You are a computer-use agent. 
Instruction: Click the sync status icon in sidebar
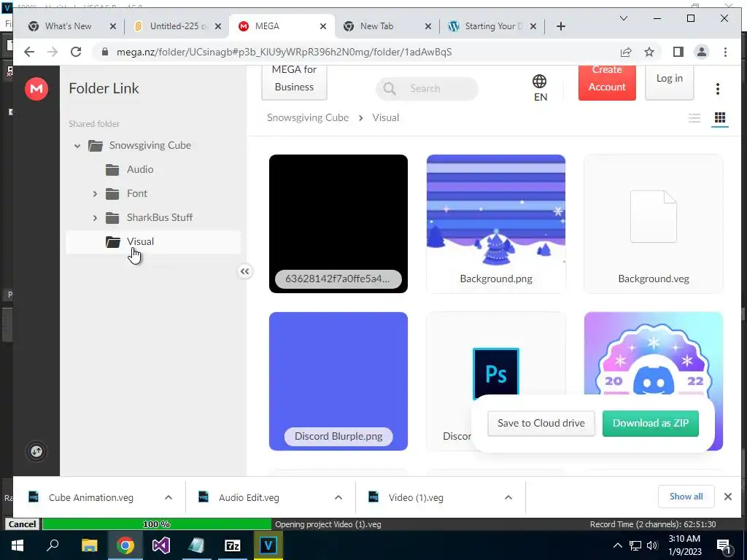(36, 451)
